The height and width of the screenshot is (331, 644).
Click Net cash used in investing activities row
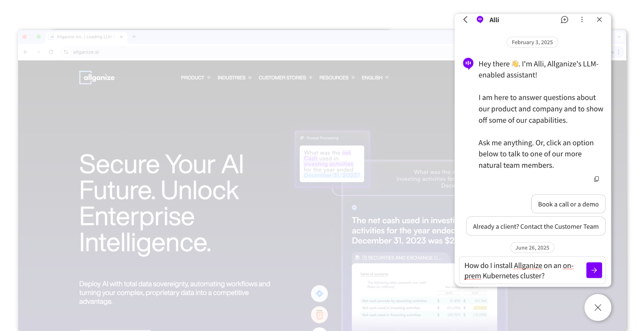tap(424, 308)
